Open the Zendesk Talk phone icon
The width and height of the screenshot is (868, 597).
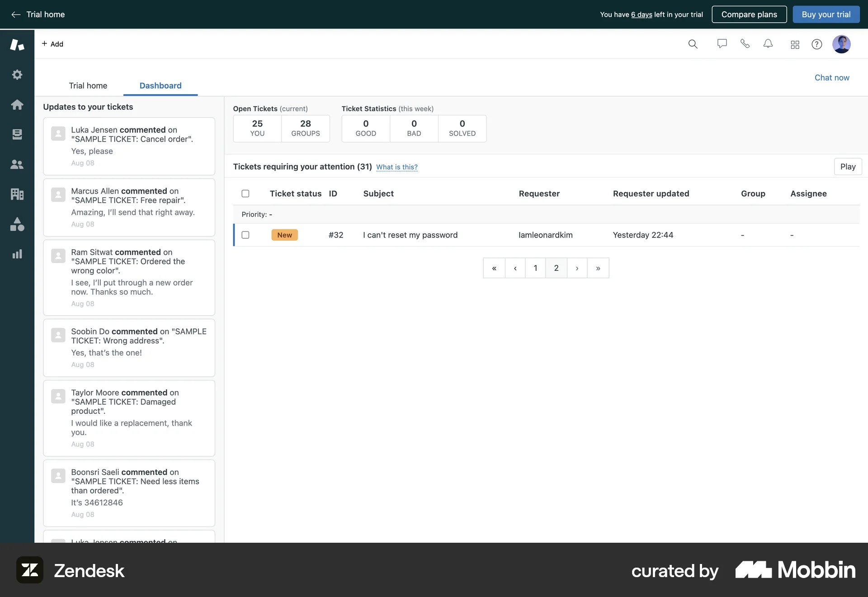click(x=745, y=44)
